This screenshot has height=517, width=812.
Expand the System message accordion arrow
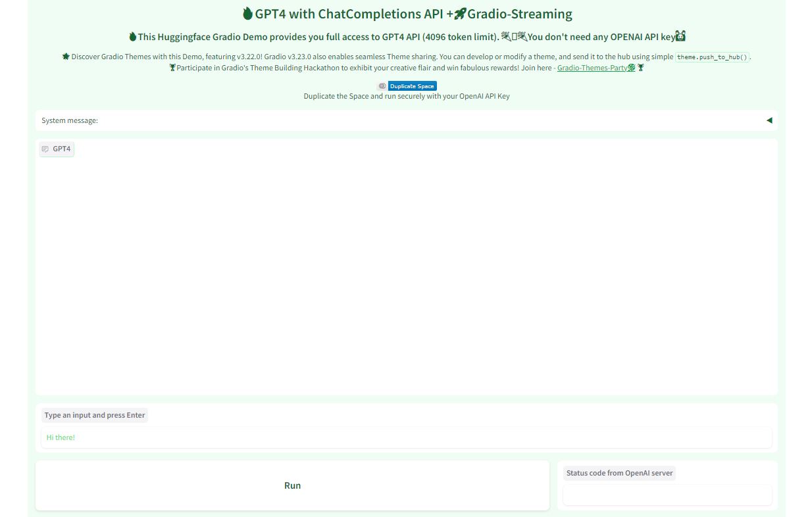coord(769,120)
